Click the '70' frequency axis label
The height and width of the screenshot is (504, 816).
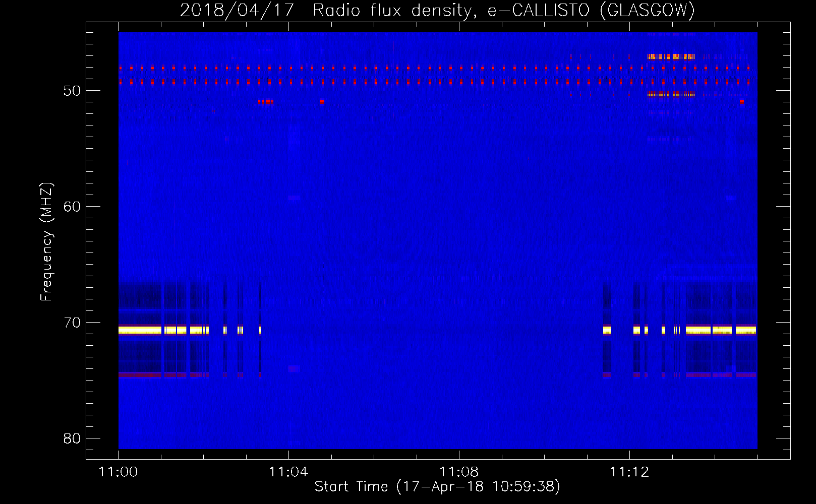pos(72,323)
